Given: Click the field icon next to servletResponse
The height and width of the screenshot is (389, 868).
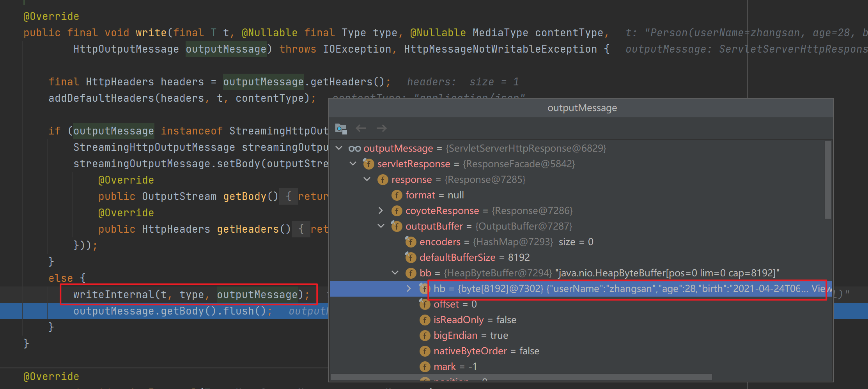Looking at the screenshot, I should point(368,164).
